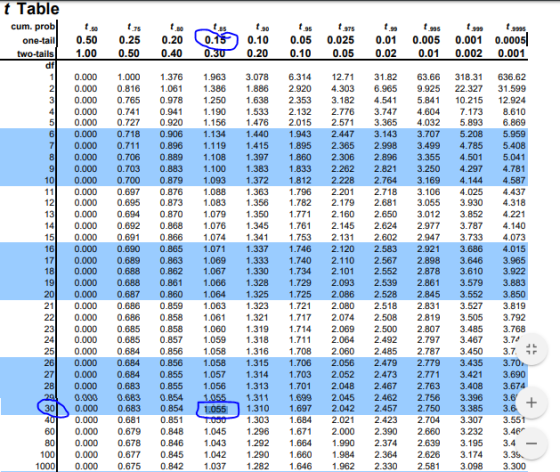Click the 'df' column label
560x472 pixels.
coord(50,66)
